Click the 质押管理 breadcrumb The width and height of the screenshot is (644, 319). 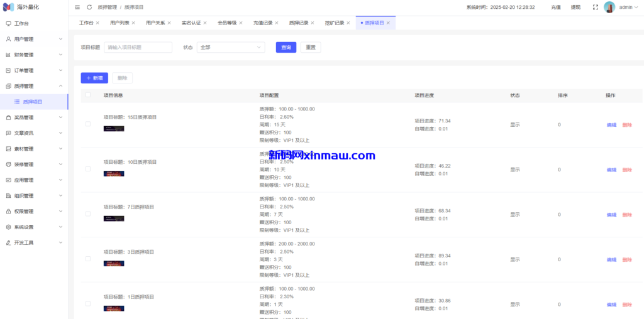click(x=108, y=8)
